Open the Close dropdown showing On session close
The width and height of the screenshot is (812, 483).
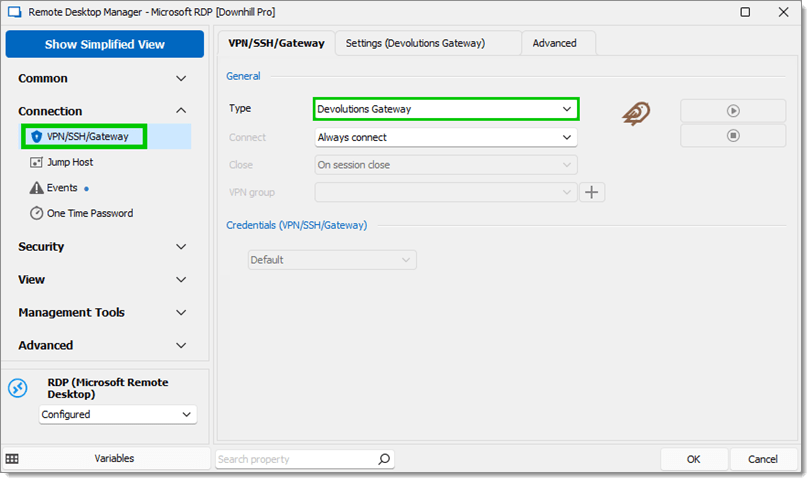click(446, 165)
